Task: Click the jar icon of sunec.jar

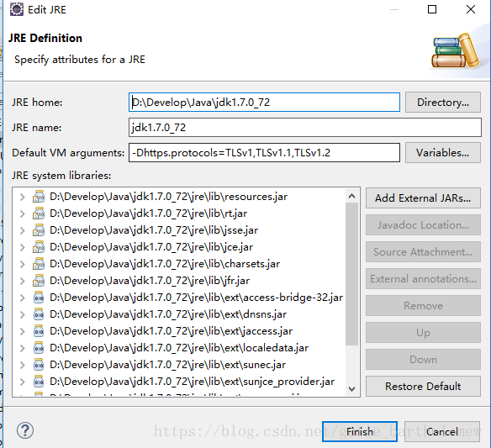Action: (39, 365)
